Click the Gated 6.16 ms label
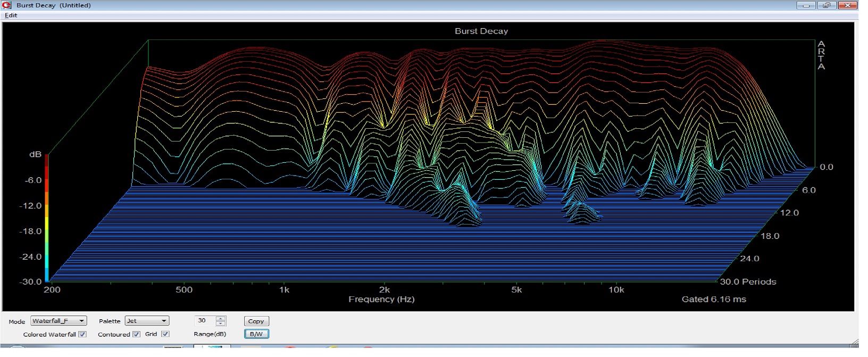 pyautogui.click(x=713, y=299)
